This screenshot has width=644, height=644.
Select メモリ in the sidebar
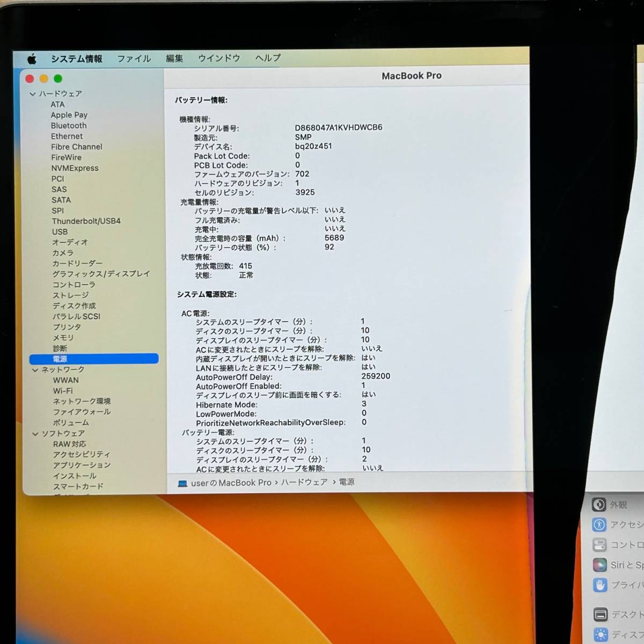[63, 338]
